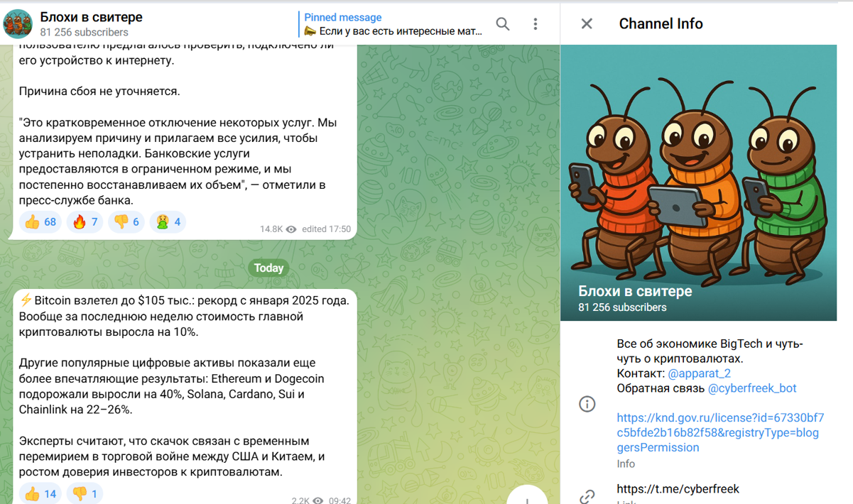Open search in the channel

pos(503,24)
